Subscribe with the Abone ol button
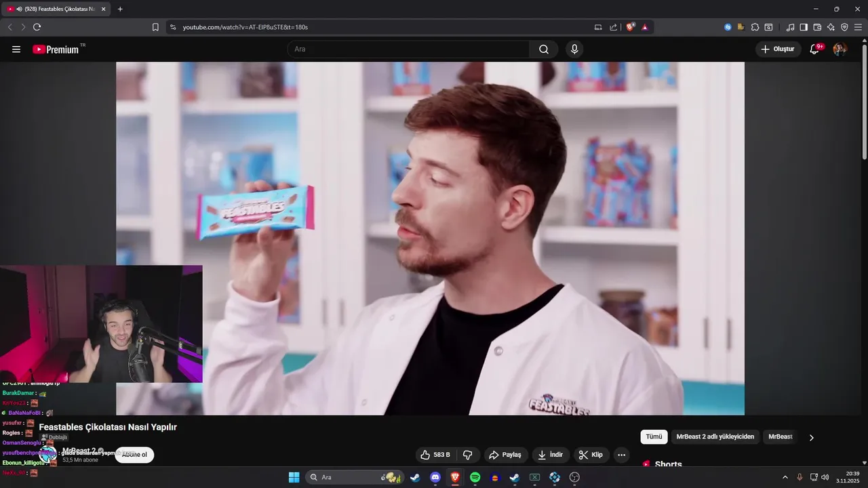 pyautogui.click(x=134, y=455)
